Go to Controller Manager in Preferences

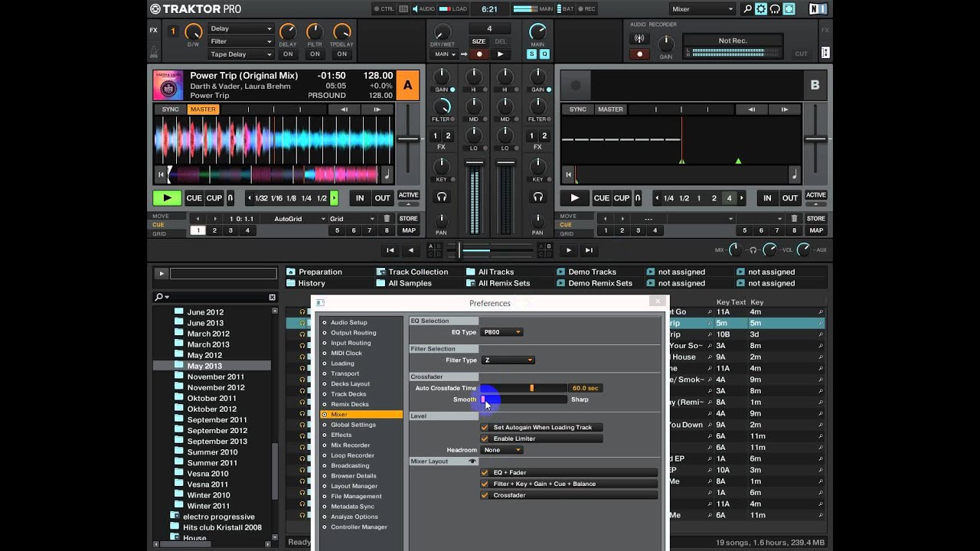pos(359,527)
